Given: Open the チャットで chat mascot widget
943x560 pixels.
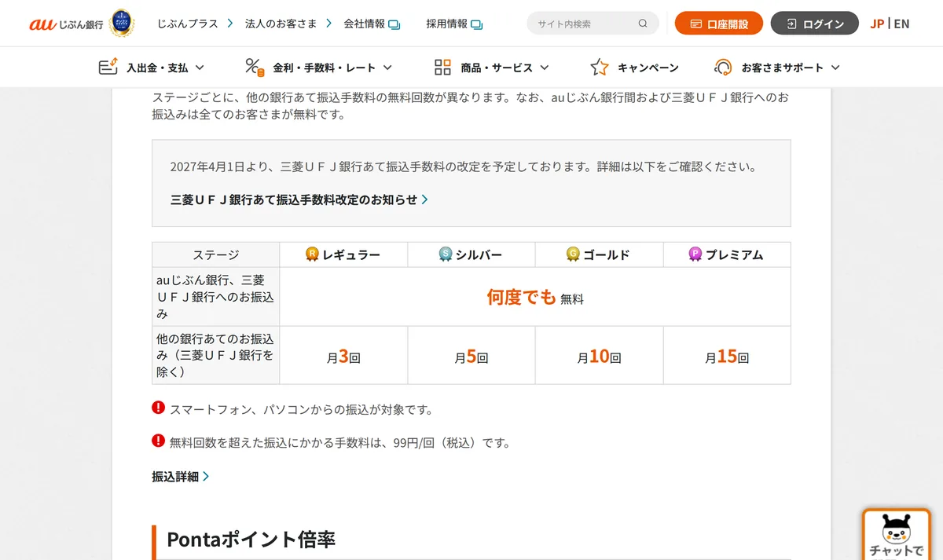Looking at the screenshot, I should point(897,535).
